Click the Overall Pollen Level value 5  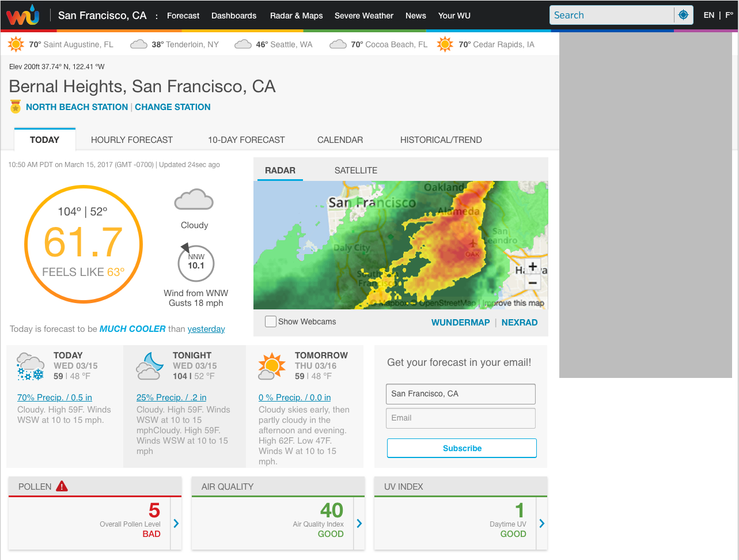pos(154,510)
